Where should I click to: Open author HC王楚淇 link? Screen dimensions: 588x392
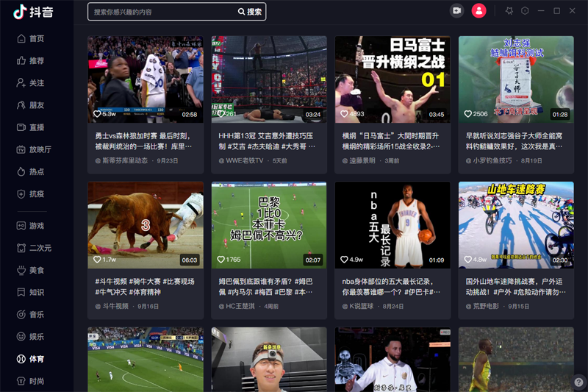[x=237, y=306]
